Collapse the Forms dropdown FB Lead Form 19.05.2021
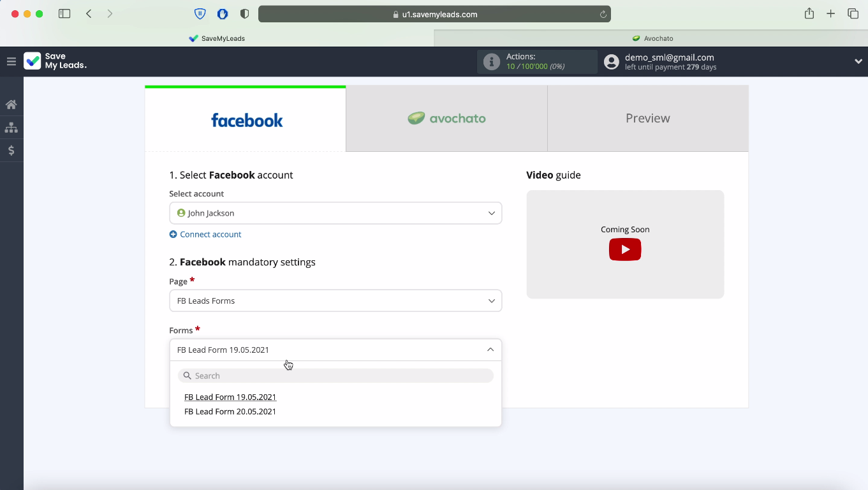The image size is (868, 490). [x=335, y=350]
